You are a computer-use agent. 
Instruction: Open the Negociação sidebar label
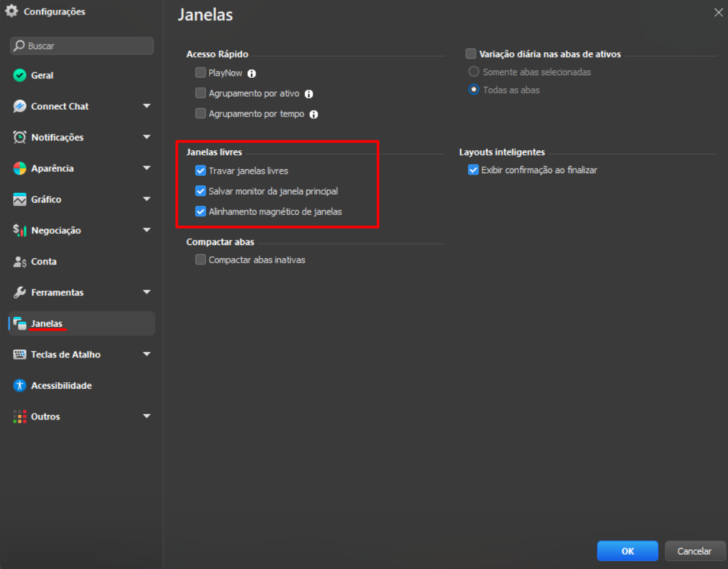click(x=56, y=231)
